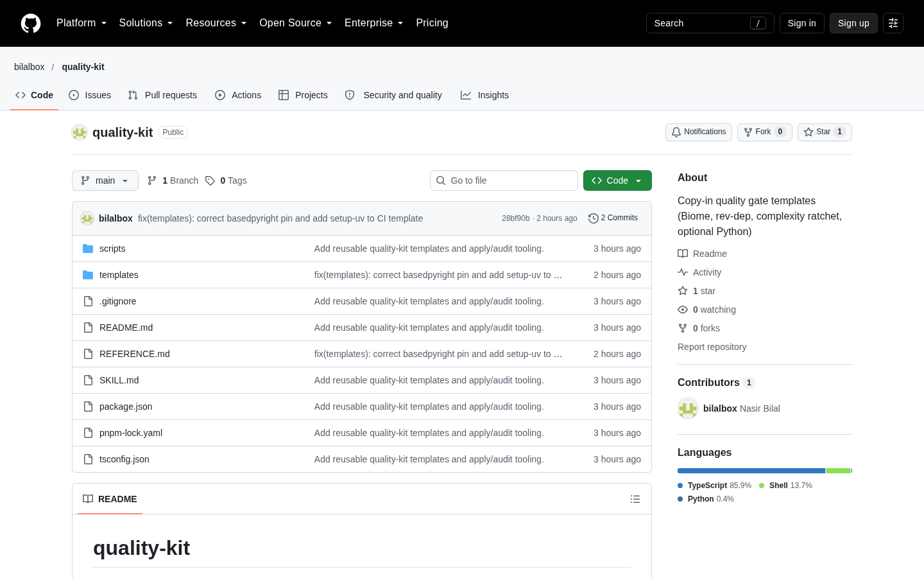Image resolution: width=924 pixels, height=578 pixels.
Task: Open the Platform navigation menu
Action: pyautogui.click(x=81, y=23)
